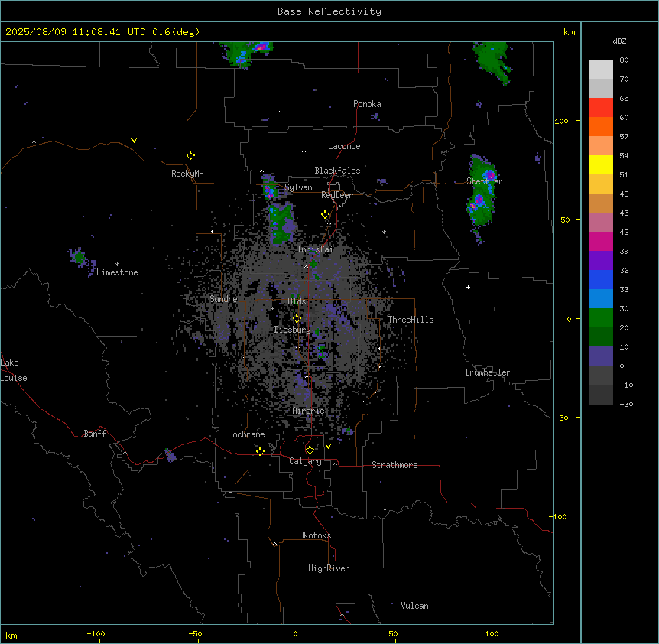
Task: Select the light blue 30-33 dBZ swatch
Action: point(601,298)
